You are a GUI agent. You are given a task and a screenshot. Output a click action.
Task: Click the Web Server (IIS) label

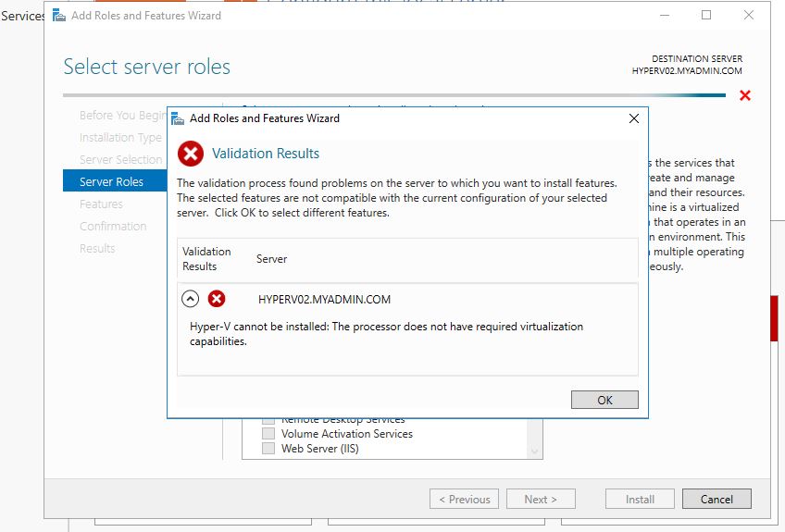320,449
